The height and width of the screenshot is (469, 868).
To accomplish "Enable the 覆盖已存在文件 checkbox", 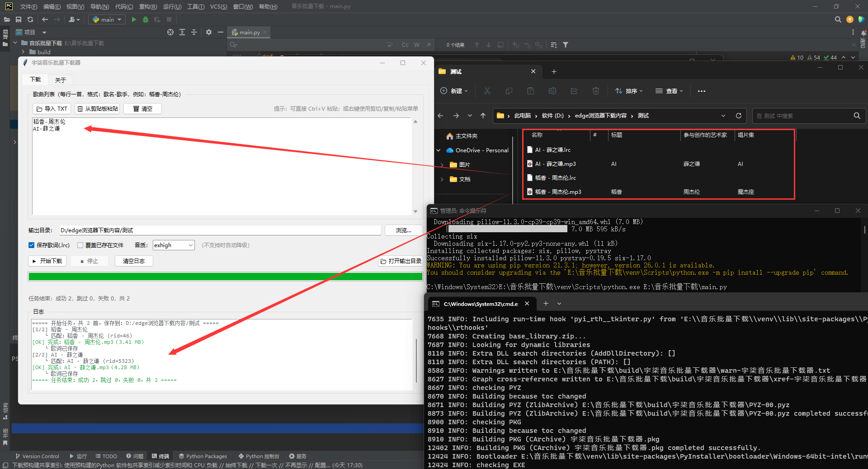I will pos(80,245).
